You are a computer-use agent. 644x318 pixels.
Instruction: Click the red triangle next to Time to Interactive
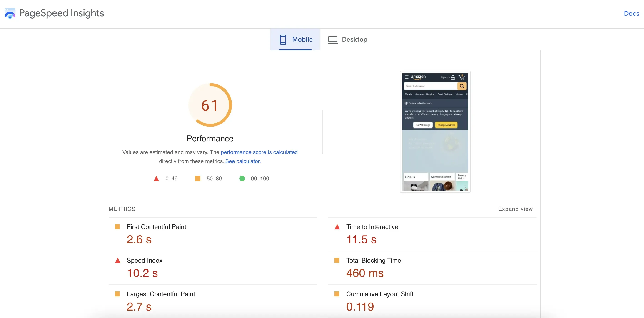coord(337,226)
